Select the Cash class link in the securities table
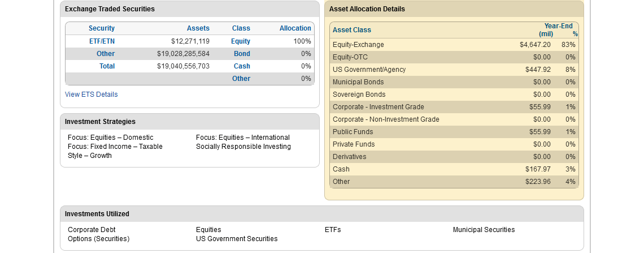This screenshot has width=644, height=253. click(242, 66)
